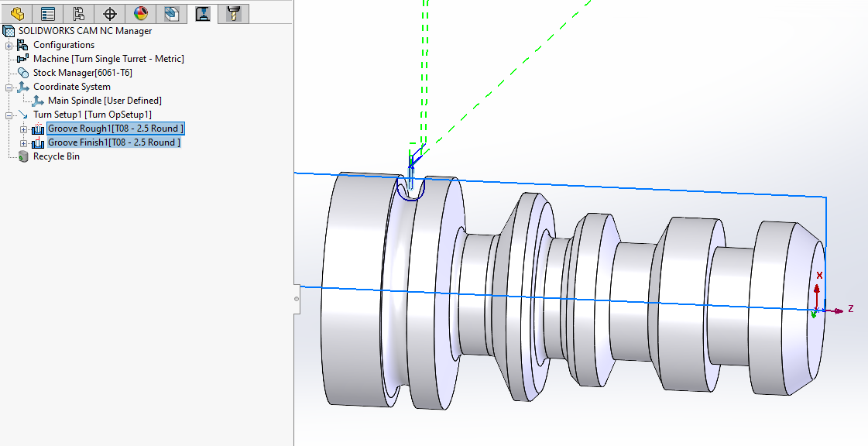Open the CAM Feature Tree tab

[x=171, y=13]
